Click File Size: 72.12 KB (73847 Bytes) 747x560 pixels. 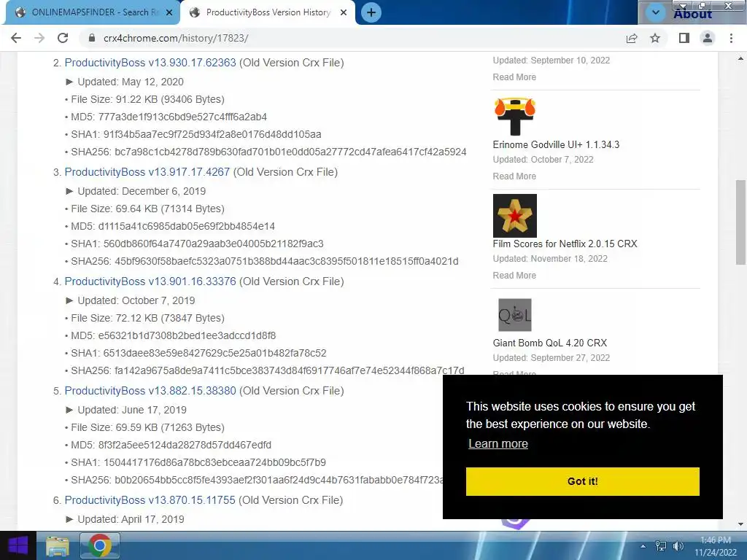coord(147,318)
